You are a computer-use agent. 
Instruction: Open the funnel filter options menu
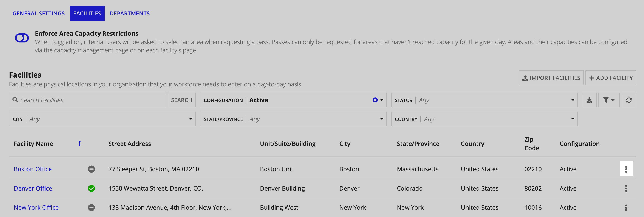coord(609,100)
